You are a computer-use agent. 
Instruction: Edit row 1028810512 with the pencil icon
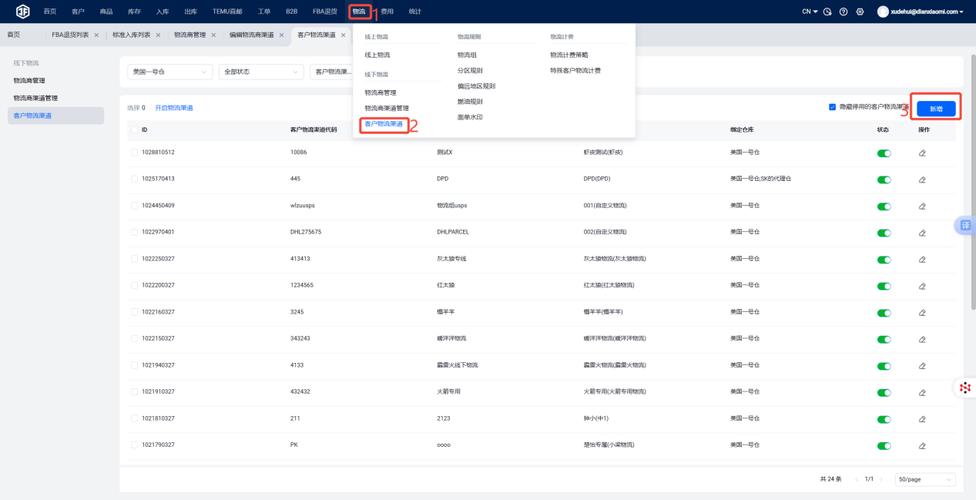pos(922,153)
